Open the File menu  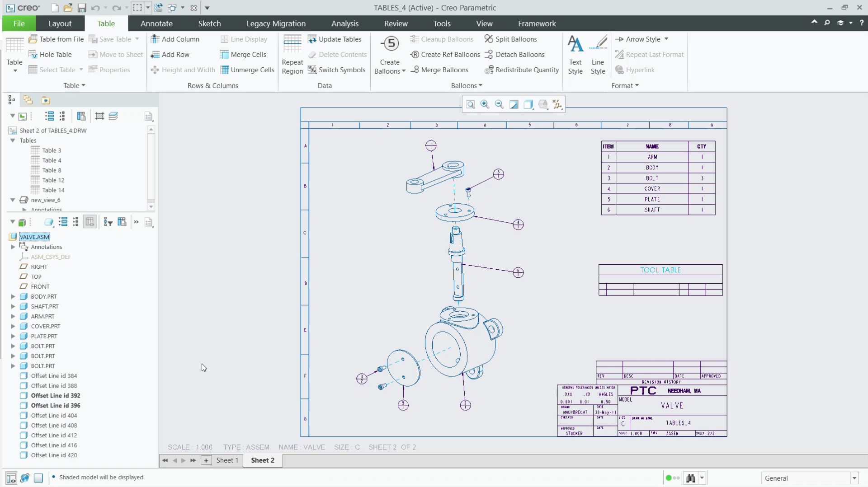click(19, 23)
